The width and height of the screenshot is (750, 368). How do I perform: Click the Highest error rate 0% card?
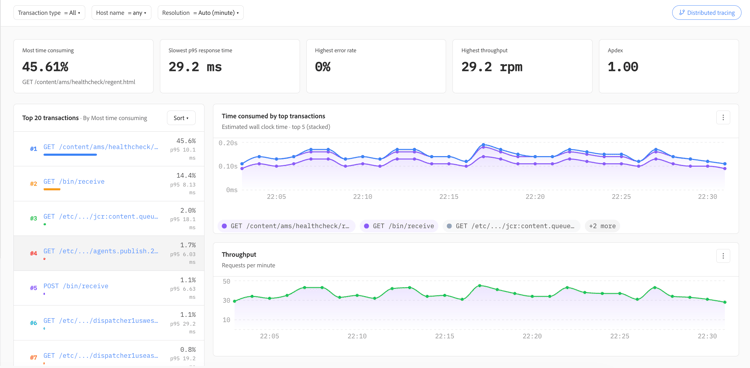(x=376, y=66)
